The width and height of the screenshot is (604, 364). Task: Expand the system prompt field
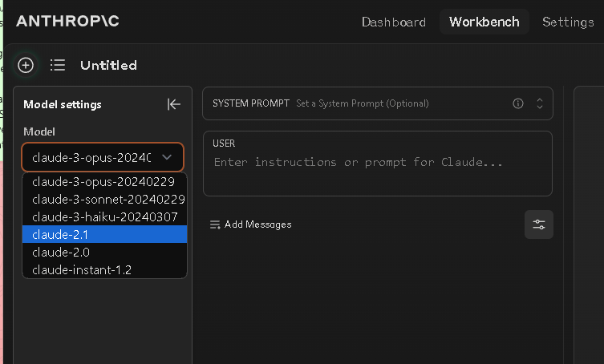(x=540, y=103)
